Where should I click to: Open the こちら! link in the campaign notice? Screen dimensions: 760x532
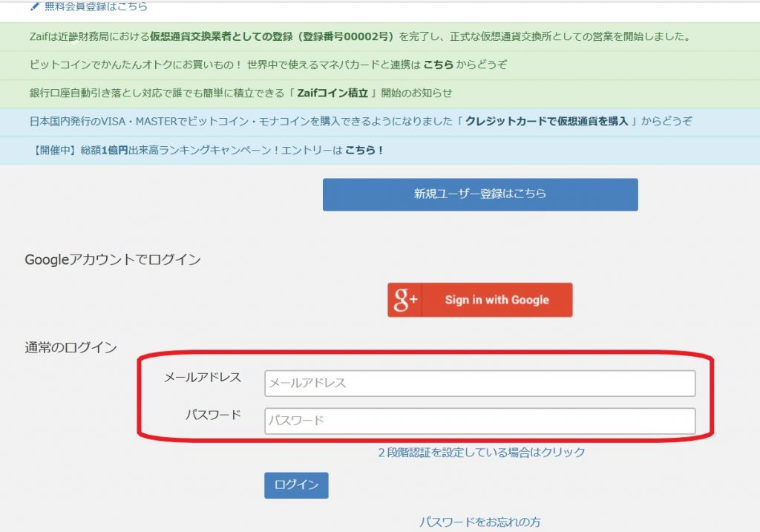click(364, 150)
